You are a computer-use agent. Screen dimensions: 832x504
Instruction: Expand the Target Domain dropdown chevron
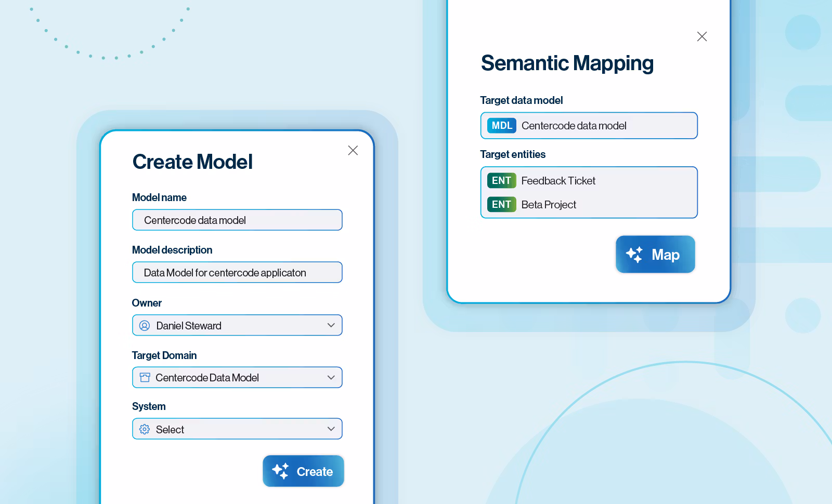331,378
